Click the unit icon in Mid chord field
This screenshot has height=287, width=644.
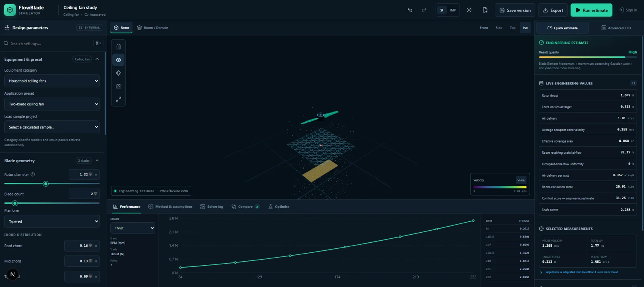point(91,261)
